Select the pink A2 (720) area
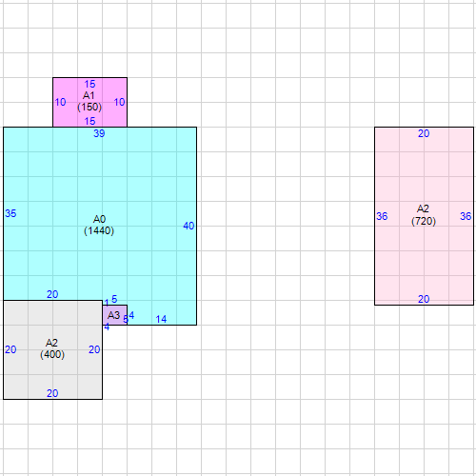 [x=424, y=216]
